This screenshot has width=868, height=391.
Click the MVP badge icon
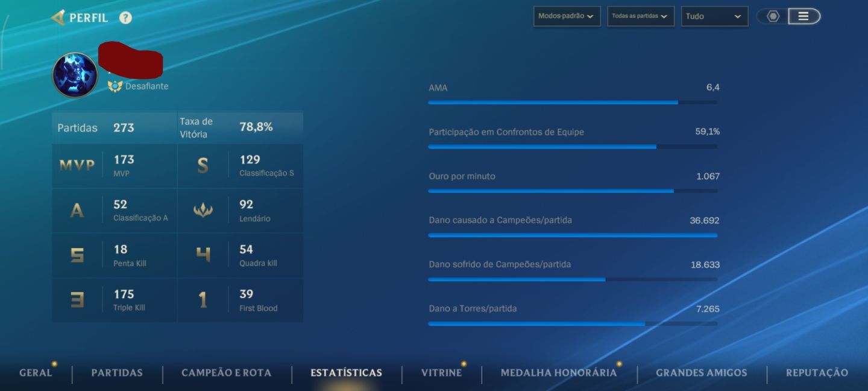click(x=77, y=165)
